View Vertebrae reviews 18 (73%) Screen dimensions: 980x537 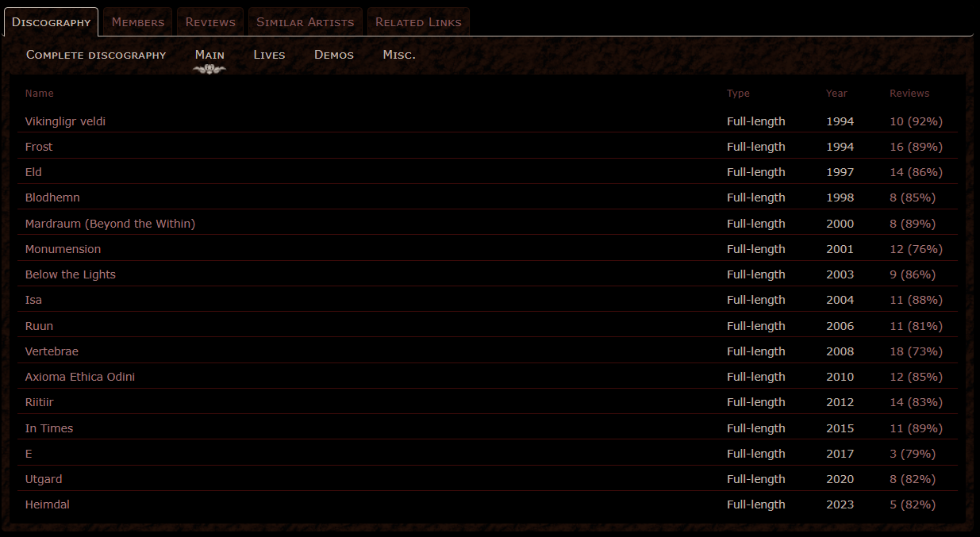click(916, 351)
